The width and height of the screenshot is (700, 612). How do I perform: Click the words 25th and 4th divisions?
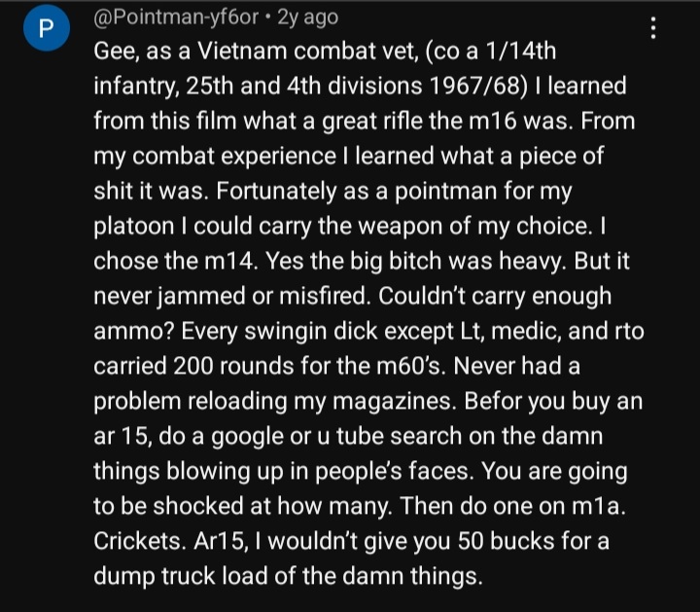[x=303, y=86]
